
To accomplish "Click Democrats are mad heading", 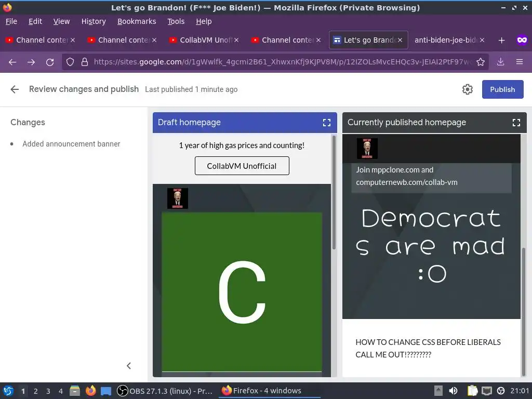I will point(431,246).
